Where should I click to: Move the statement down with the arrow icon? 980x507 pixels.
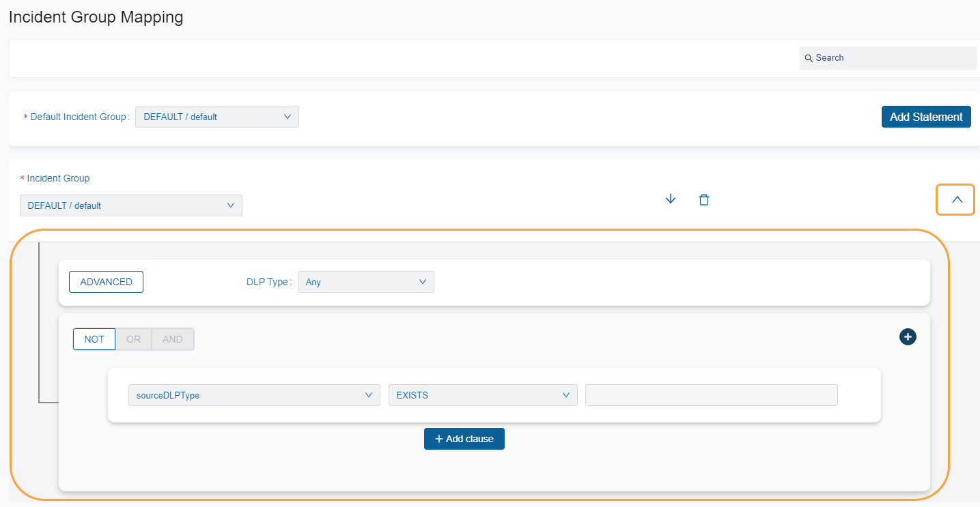pyautogui.click(x=670, y=199)
